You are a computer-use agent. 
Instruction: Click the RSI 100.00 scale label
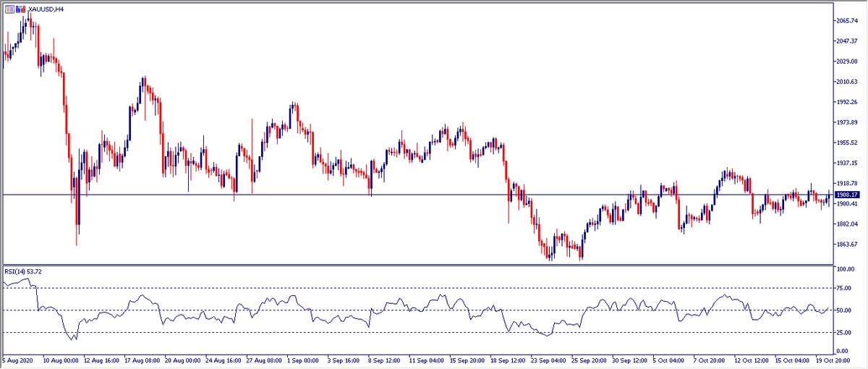coord(845,269)
